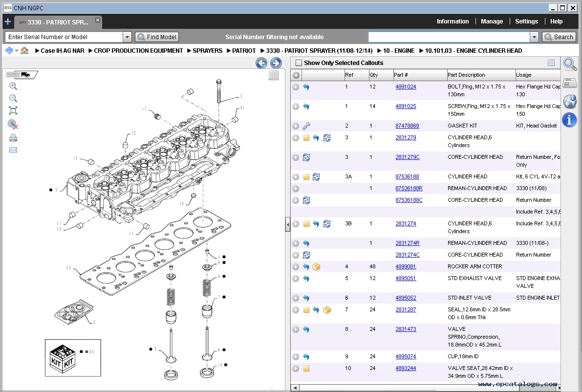The height and width of the screenshot is (392, 582).
Task: Open part number 87536188R link
Action: coord(409,188)
